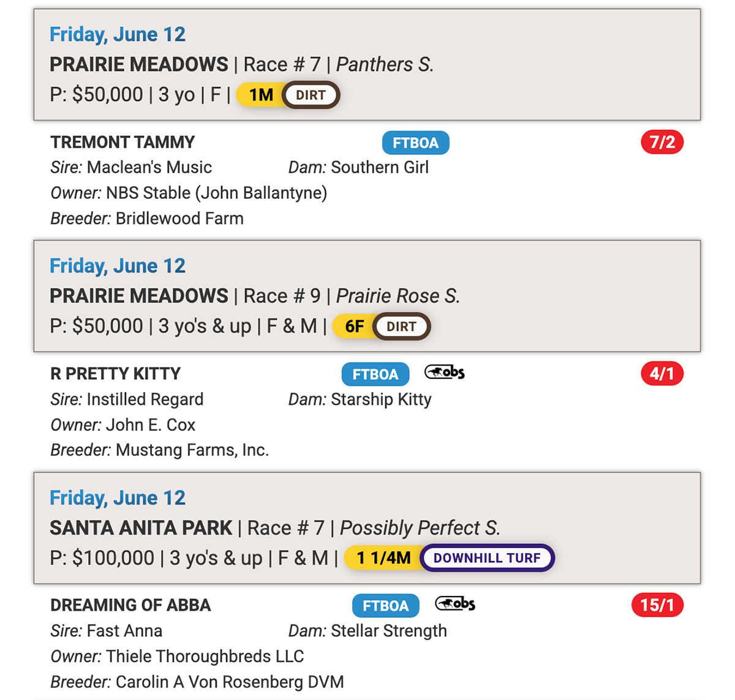
Task: Click the DIRT surface tag for Prairie Rose S.
Action: [401, 326]
